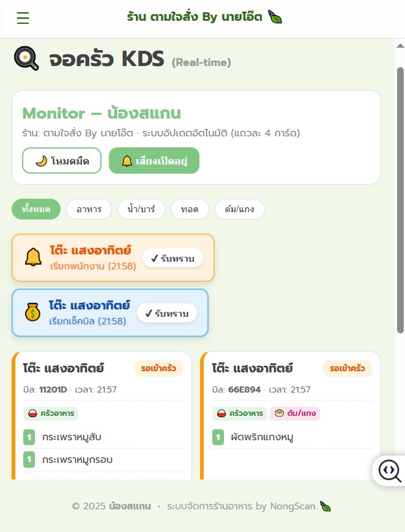This screenshot has width=405, height=532.
Task: Show only ทอด station orders
Action: pyautogui.click(x=190, y=209)
